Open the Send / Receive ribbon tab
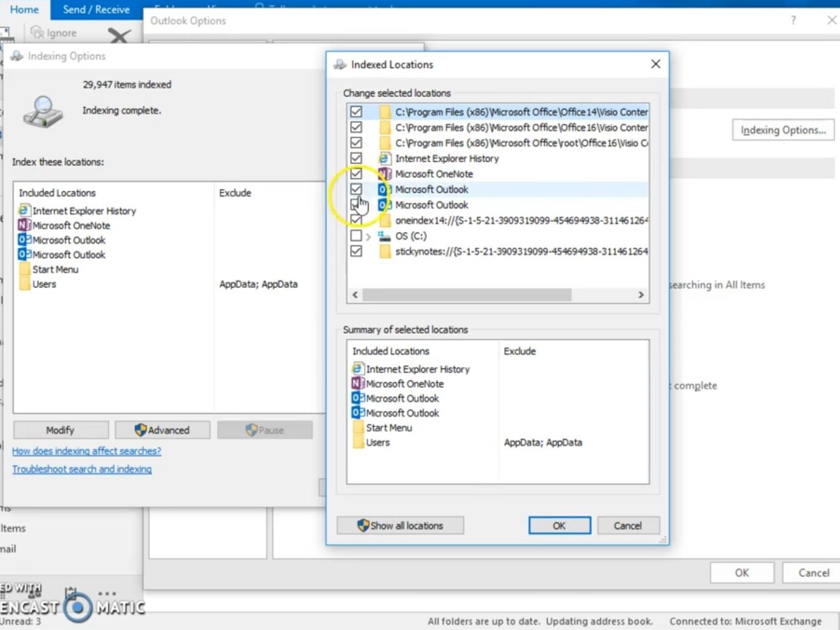The width and height of the screenshot is (840, 630). tap(96, 9)
